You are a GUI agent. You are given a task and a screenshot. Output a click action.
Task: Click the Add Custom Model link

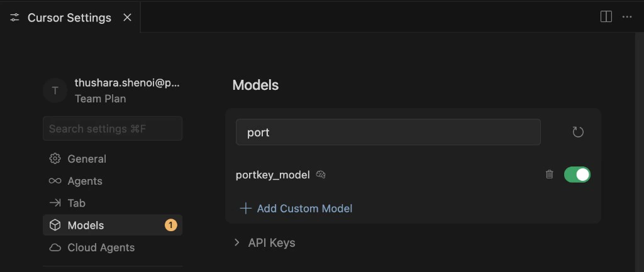pos(304,208)
